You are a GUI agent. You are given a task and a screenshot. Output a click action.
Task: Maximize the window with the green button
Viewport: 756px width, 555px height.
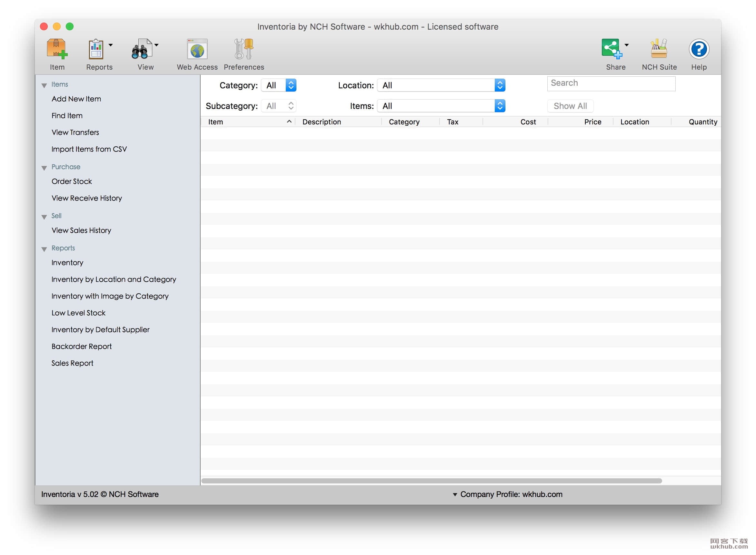(x=70, y=26)
